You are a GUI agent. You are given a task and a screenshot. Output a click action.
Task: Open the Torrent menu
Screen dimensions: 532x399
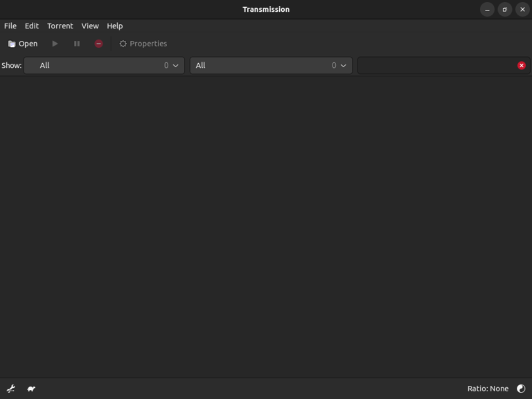point(60,26)
